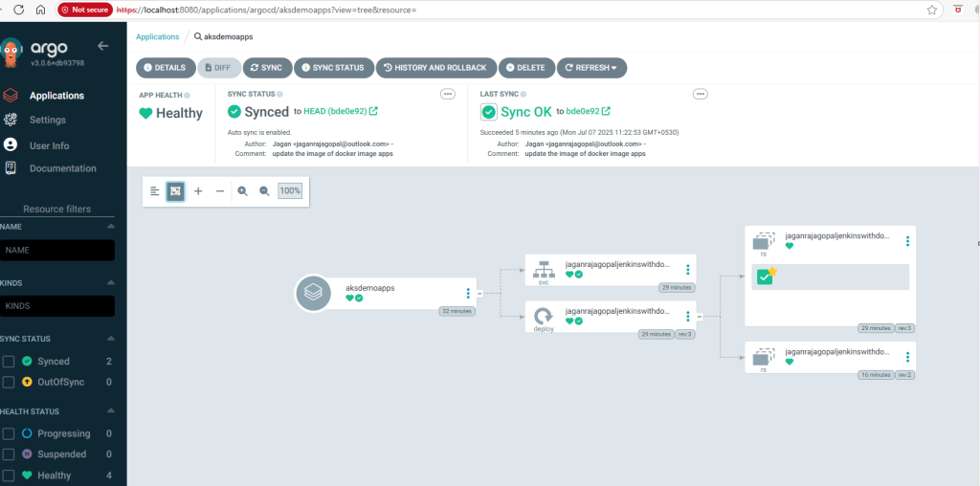
Task: Click the Argo octopus logo
Action: [11, 53]
